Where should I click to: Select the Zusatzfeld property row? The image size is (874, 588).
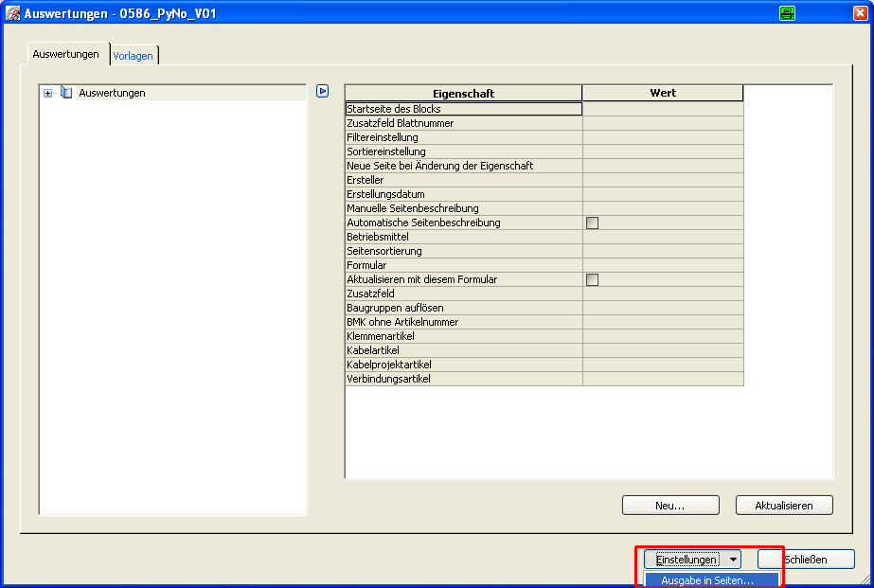(x=464, y=294)
